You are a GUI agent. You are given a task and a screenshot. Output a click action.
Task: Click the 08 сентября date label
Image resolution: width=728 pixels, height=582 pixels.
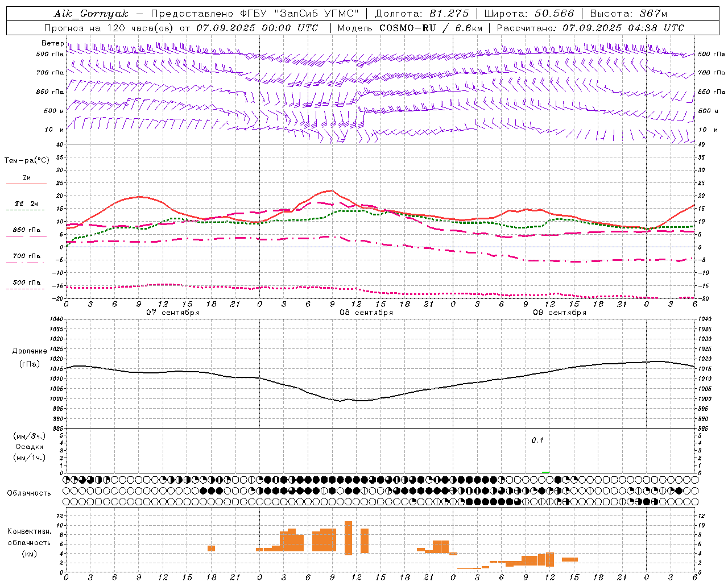click(366, 312)
